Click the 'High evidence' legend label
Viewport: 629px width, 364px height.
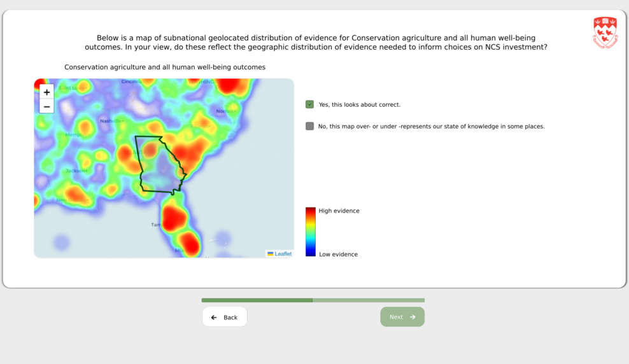click(x=339, y=211)
